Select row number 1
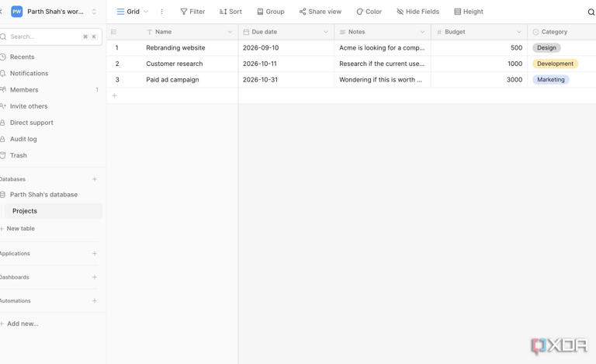The height and width of the screenshot is (364, 596). 116,48
